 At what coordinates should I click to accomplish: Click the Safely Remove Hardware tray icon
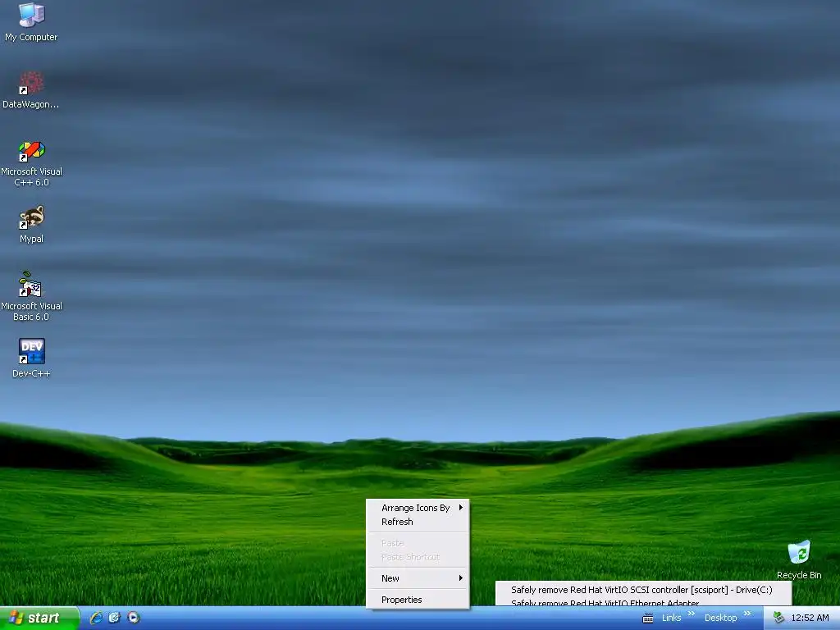click(779, 618)
